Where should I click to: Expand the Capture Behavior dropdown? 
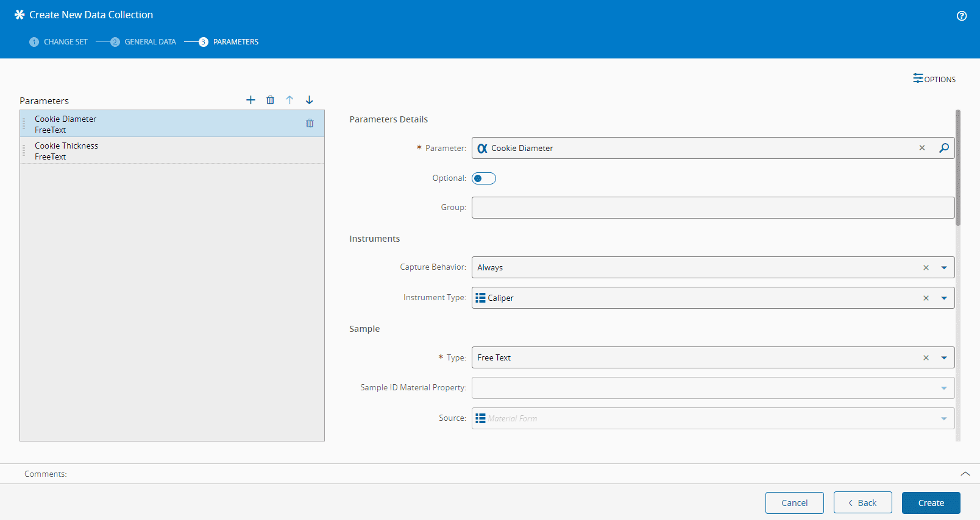pyautogui.click(x=943, y=267)
